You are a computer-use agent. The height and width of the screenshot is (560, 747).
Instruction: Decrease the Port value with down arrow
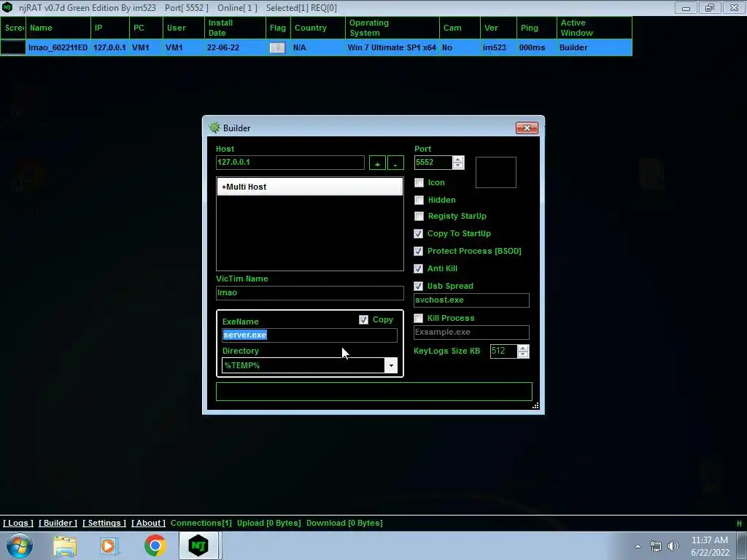(458, 166)
